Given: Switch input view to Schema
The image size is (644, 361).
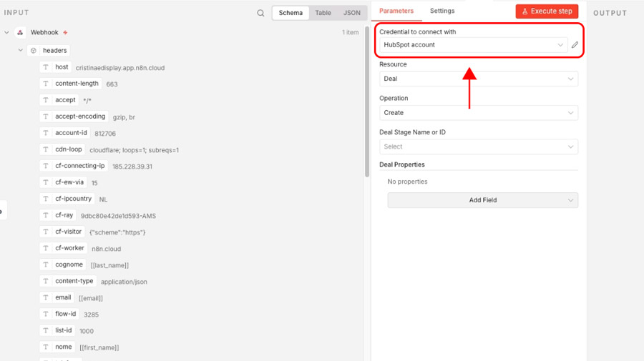Looking at the screenshot, I should coord(291,13).
